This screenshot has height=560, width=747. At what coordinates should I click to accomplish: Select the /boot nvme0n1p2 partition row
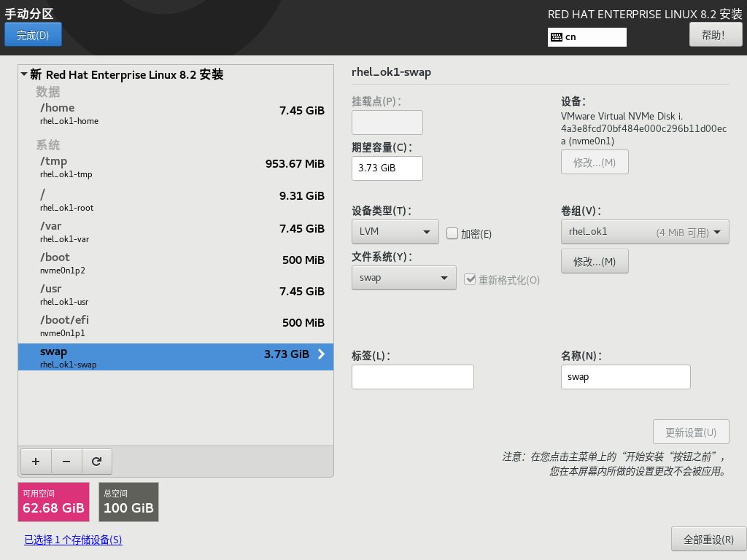(176, 262)
